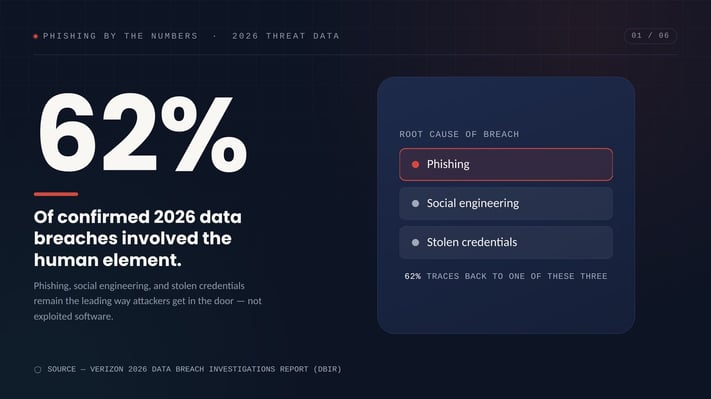Click the circle icon before Source text
This screenshot has width=711, height=399.
(38, 370)
